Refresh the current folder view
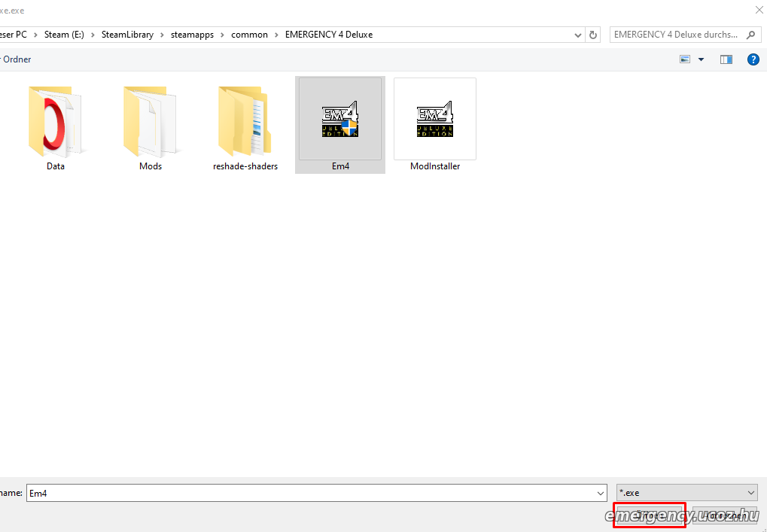Screen dimensions: 767x532 (593, 35)
